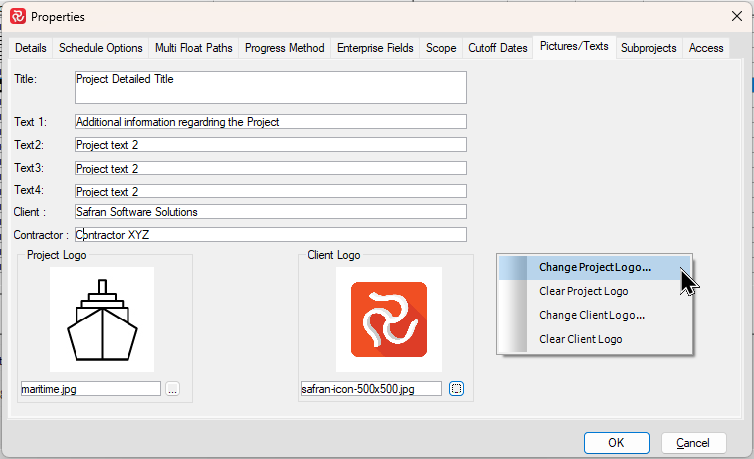
Task: Click the Cancel button
Action: point(693,442)
